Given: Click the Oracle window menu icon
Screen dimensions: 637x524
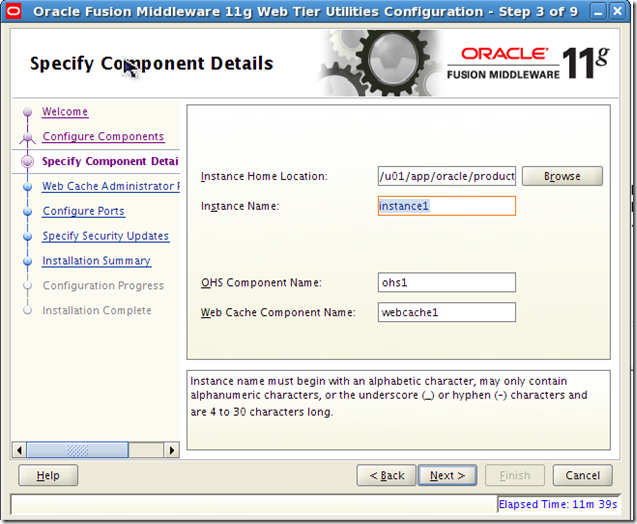Looking at the screenshot, I should (x=13, y=11).
